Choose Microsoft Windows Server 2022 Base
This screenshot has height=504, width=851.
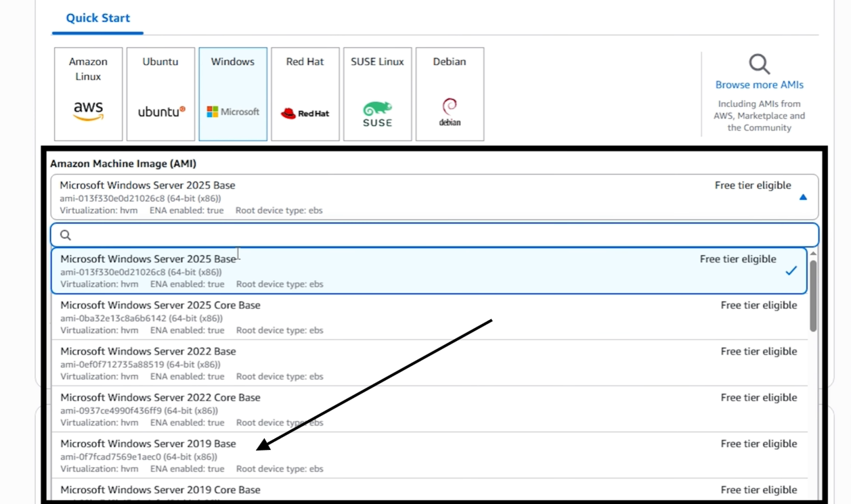tap(429, 363)
